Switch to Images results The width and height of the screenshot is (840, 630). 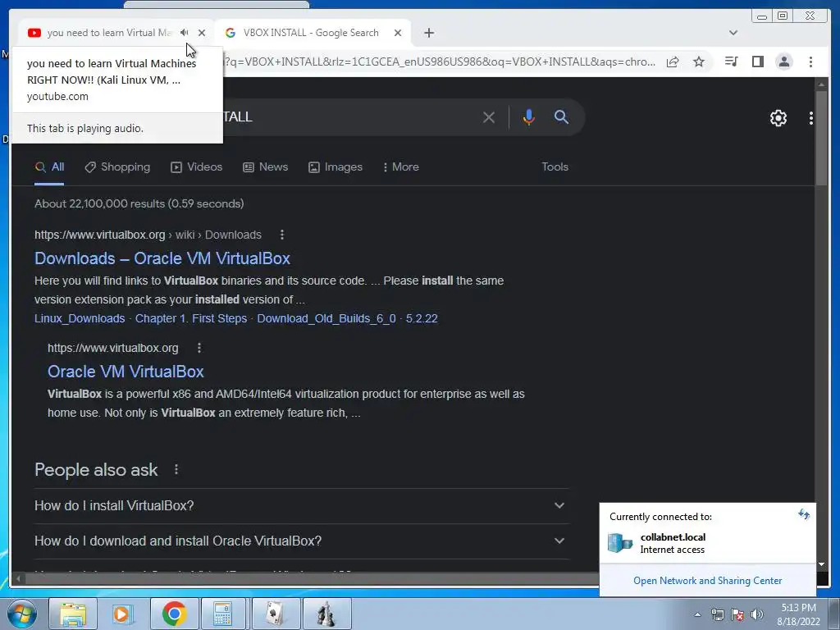(336, 167)
